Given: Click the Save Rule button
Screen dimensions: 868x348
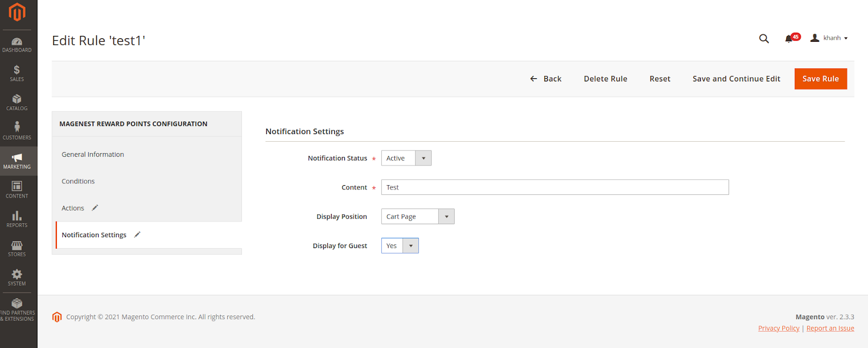Looking at the screenshot, I should (x=820, y=79).
